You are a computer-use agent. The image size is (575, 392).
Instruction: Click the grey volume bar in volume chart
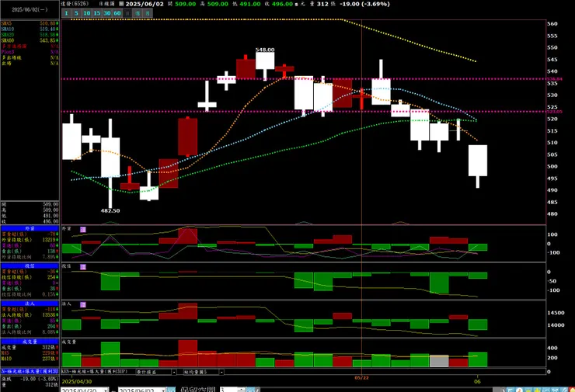[x=439, y=361]
